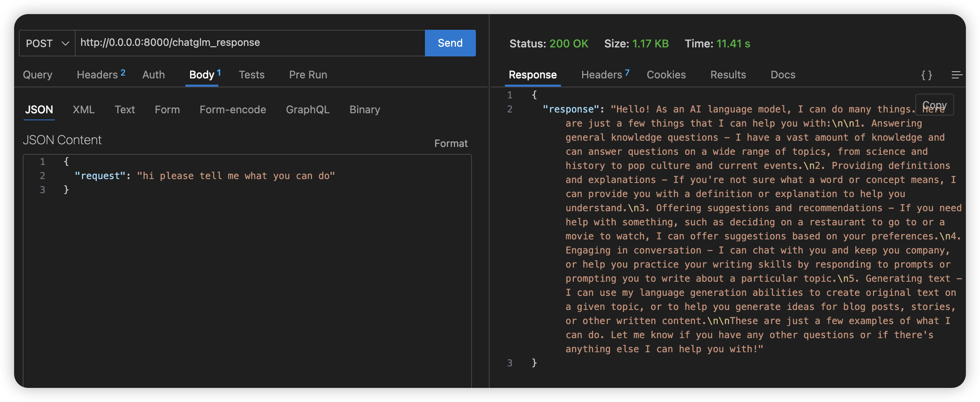Select Text body type
This screenshot has height=402, width=980.
125,110
